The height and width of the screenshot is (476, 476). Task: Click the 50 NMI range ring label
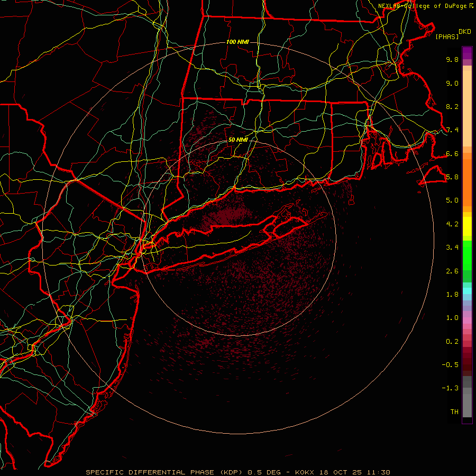(x=238, y=140)
